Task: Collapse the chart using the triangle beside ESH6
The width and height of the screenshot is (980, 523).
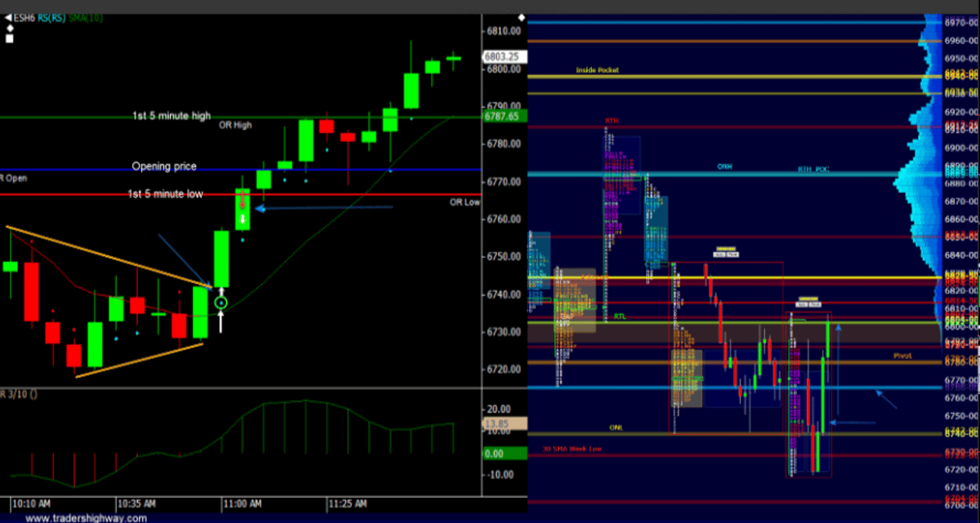Action: [7, 17]
